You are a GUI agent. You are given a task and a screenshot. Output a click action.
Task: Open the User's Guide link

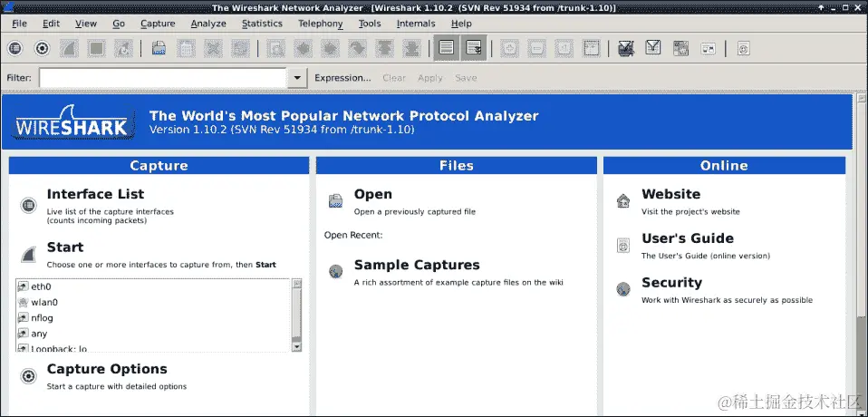point(688,238)
